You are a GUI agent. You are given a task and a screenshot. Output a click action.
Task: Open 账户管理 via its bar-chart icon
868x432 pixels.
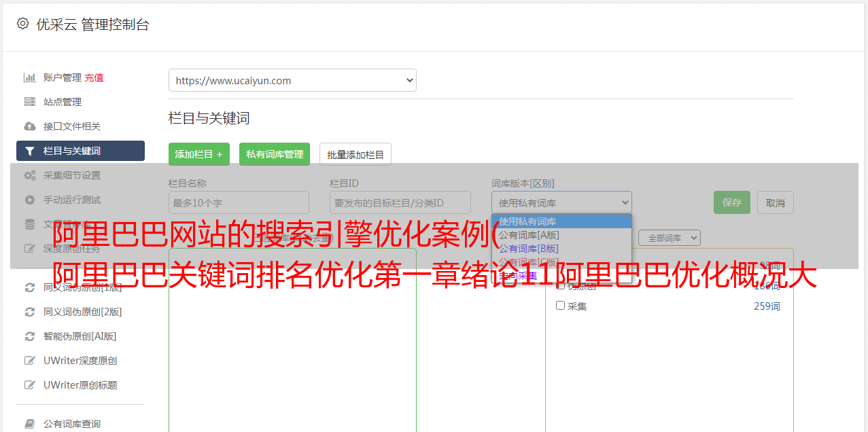pyautogui.click(x=29, y=77)
